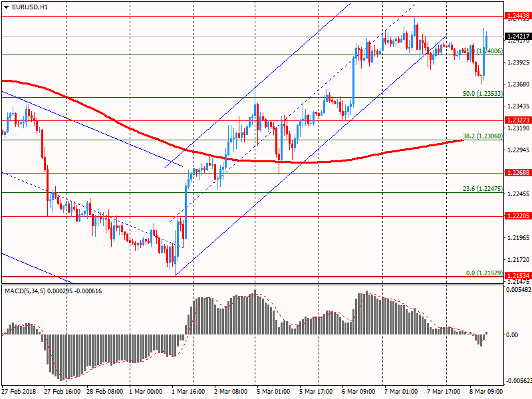Viewport: 532px width, 399px height.
Task: Click the 1 Mar 00:00 time label
Action: click(x=146, y=391)
